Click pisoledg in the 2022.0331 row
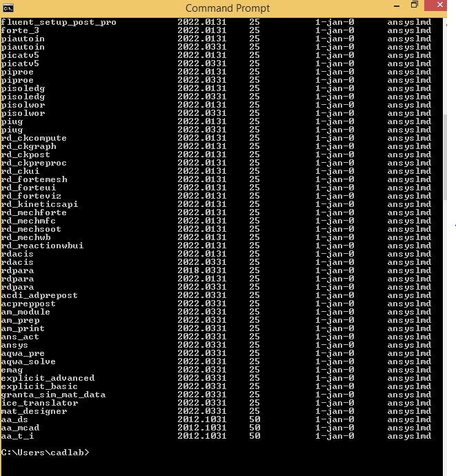The image size is (456, 476). [x=23, y=97]
